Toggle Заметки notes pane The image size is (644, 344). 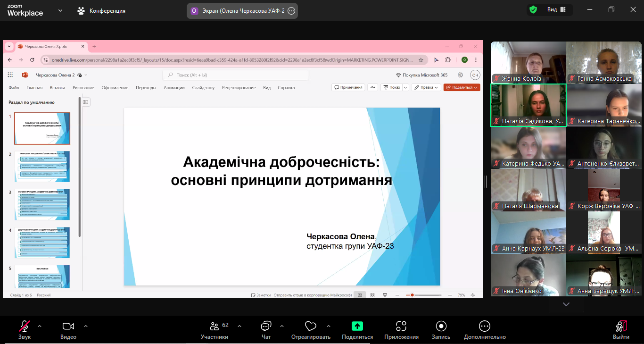[x=261, y=295]
